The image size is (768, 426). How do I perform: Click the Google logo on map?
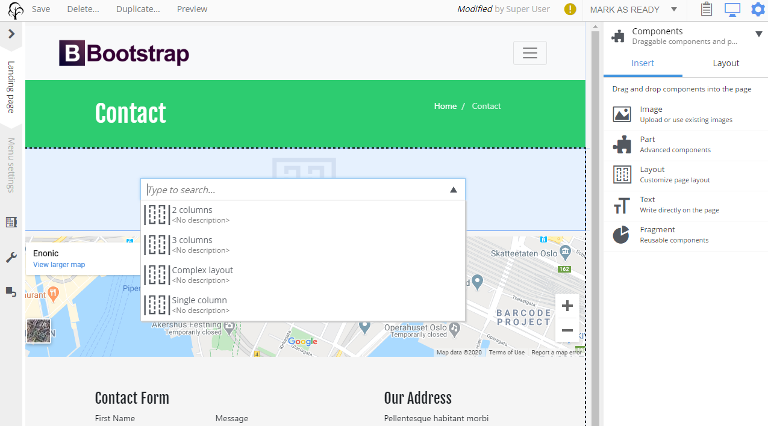[x=303, y=341]
